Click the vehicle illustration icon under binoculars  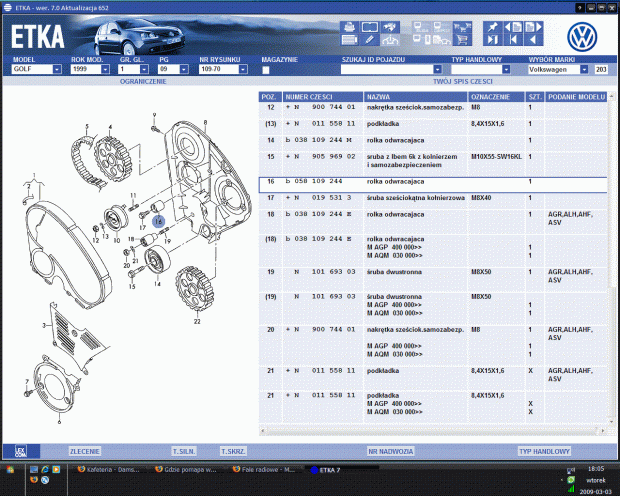pyautogui.click(x=390, y=40)
